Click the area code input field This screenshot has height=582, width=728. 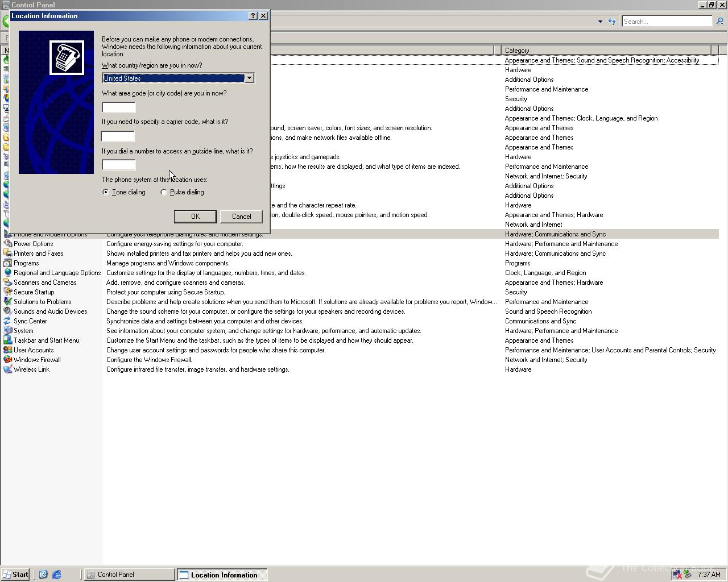[x=119, y=107]
